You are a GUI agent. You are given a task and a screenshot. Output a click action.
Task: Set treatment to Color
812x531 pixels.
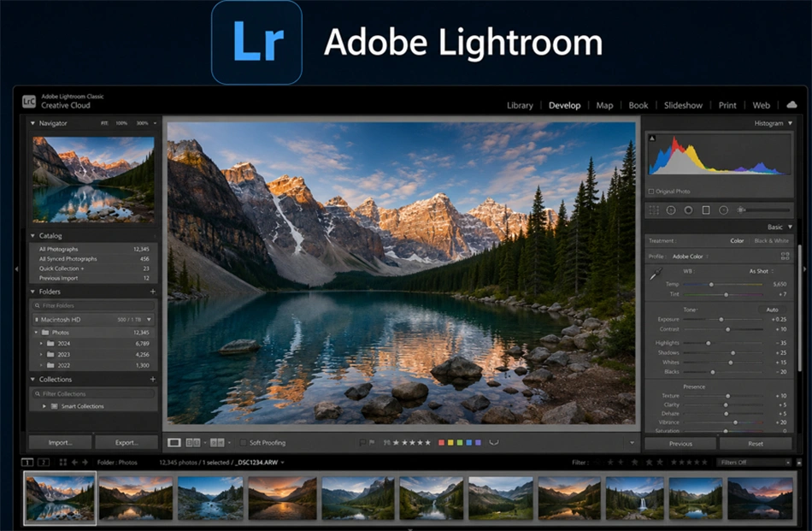point(737,241)
